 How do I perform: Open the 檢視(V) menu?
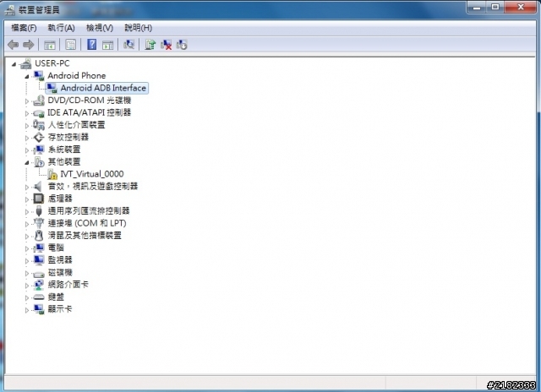pos(100,28)
